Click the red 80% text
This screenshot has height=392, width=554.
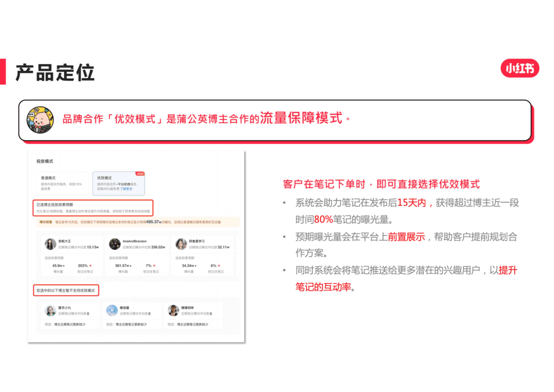323,220
